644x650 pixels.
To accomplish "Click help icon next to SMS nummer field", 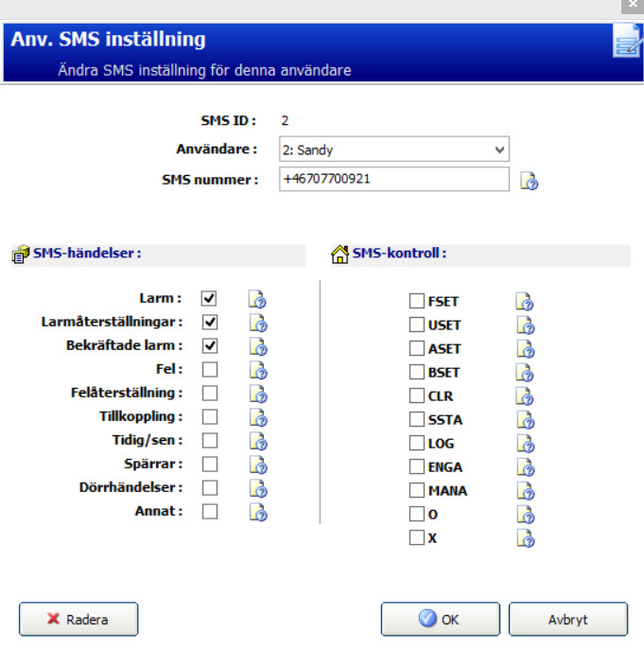I will [x=530, y=180].
